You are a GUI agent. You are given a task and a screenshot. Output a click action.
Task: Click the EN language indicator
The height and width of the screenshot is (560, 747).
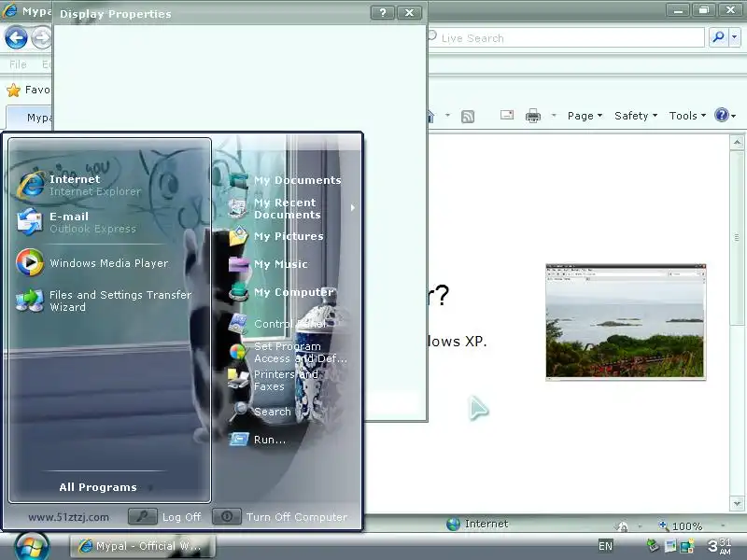(x=605, y=546)
